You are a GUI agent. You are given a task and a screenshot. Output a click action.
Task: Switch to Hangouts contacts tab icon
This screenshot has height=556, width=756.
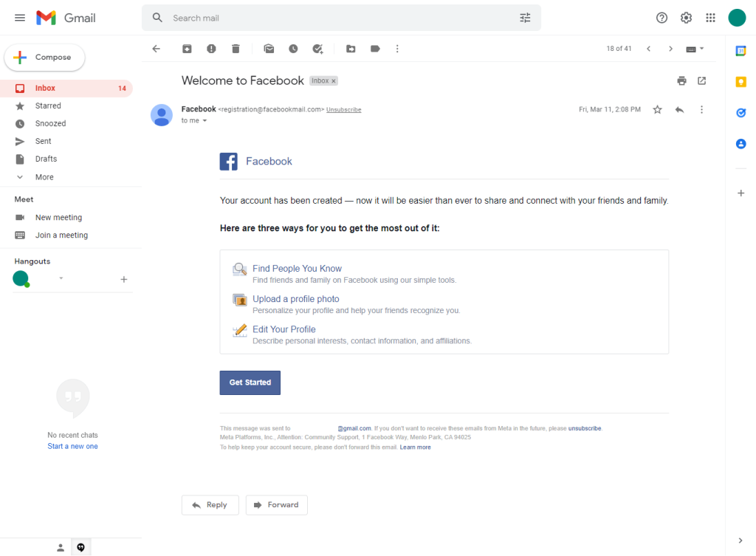coord(61,547)
